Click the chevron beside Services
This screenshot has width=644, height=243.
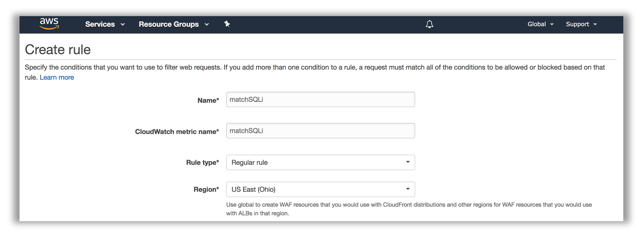point(123,25)
